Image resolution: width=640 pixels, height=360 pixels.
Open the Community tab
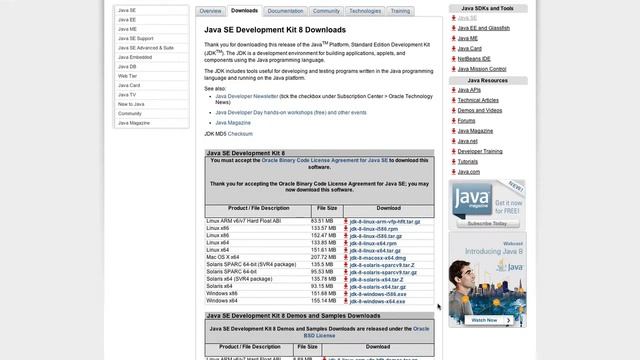click(326, 11)
